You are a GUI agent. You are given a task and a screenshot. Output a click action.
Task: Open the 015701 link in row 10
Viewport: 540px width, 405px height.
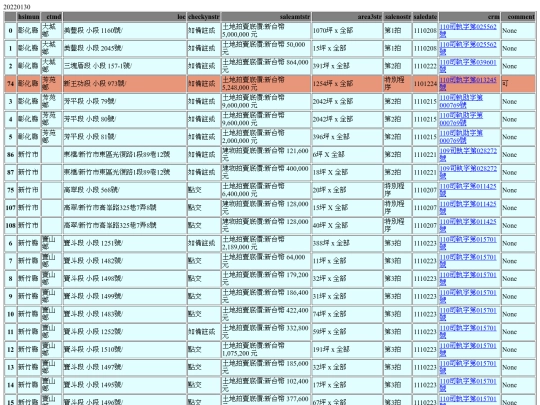(x=468, y=314)
